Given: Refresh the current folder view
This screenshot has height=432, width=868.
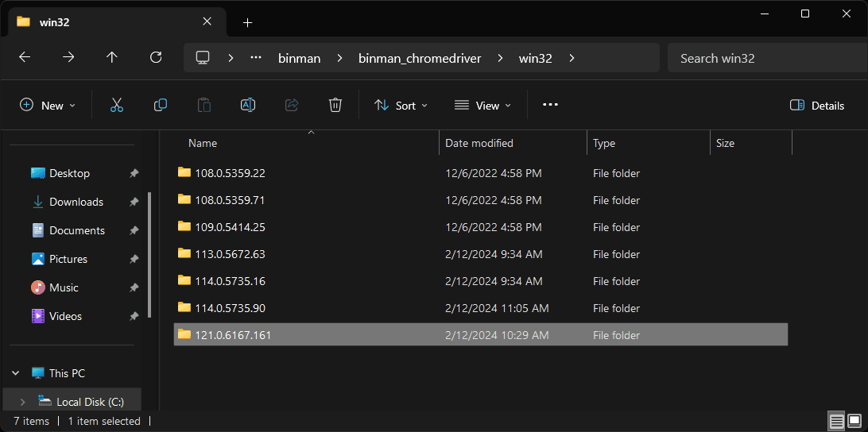Looking at the screenshot, I should 156,57.
